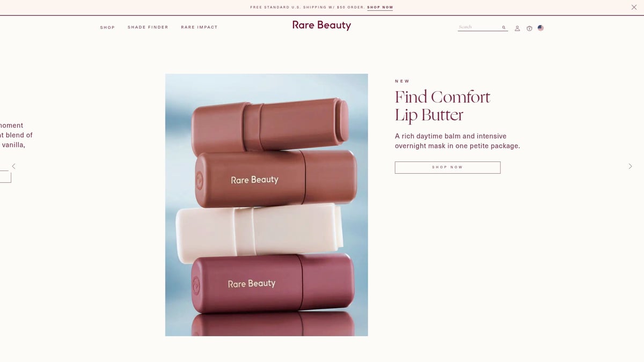
Task: Click Shop Now link in shipping banner
Action: pyautogui.click(x=380, y=8)
